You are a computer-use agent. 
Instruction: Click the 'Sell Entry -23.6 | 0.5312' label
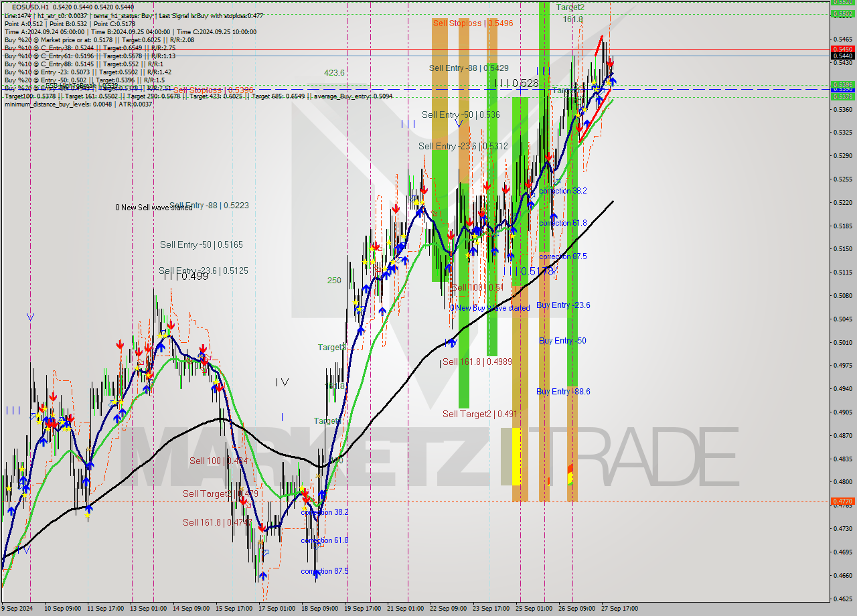[463, 146]
